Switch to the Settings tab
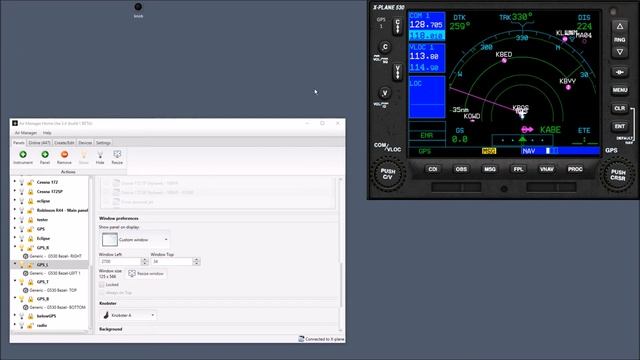Viewport: 640px width, 360px height. pos(103,143)
